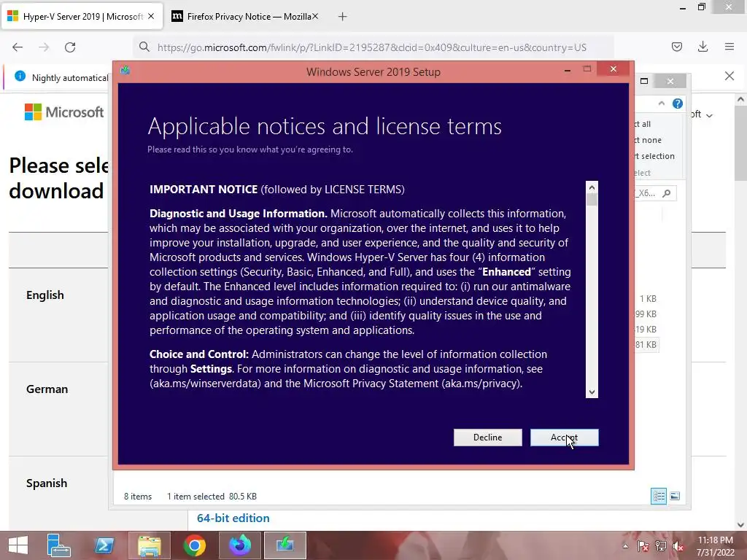Open File Explorer from taskbar
747x560 pixels.
(149, 545)
